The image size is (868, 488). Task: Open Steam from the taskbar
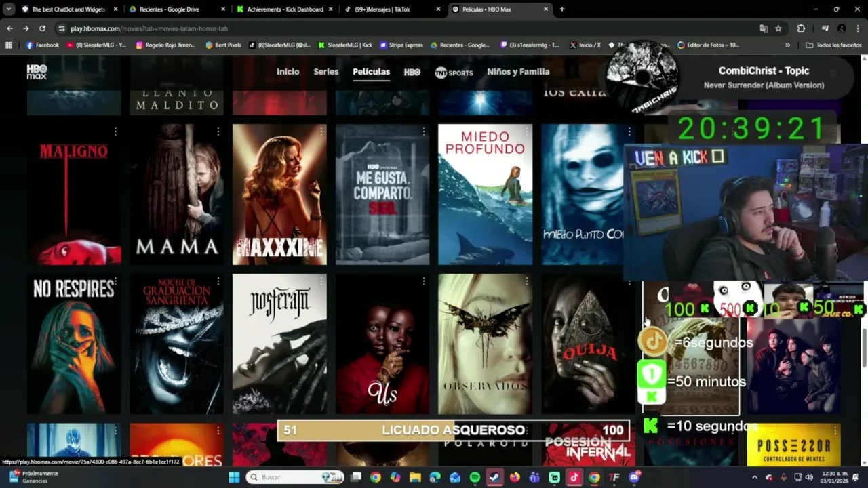(x=494, y=477)
